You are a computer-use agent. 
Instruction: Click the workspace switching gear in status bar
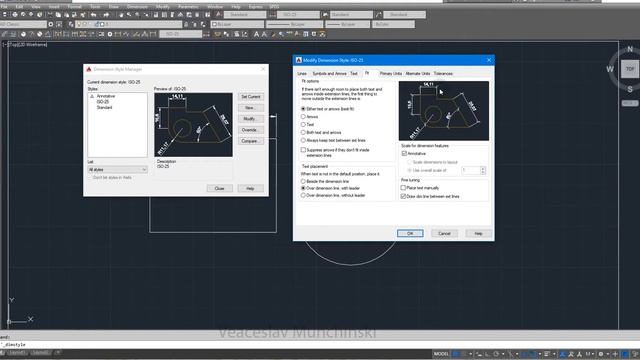tap(600, 354)
